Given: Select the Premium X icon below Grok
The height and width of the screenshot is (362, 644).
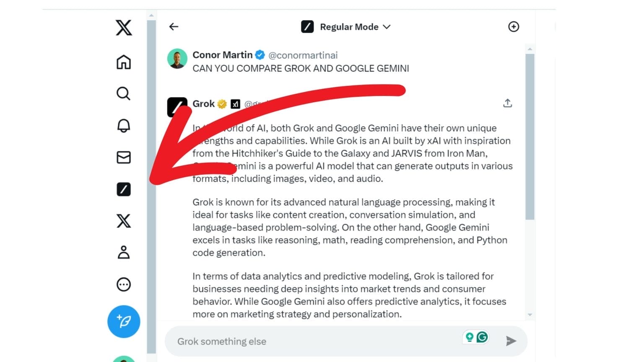Looking at the screenshot, I should click(123, 221).
